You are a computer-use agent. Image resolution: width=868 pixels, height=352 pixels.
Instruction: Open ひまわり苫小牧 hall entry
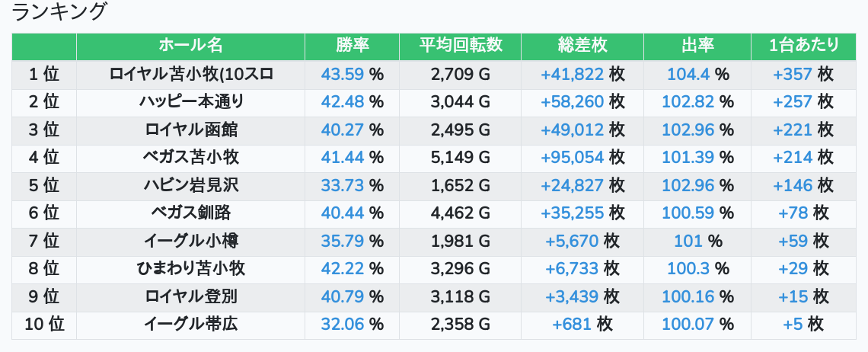[x=190, y=268]
